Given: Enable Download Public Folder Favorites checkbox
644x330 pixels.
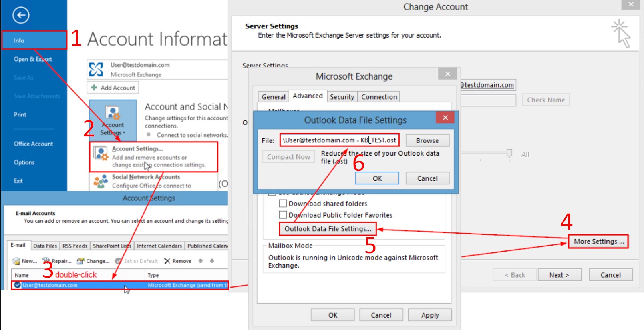Looking at the screenshot, I should coord(283,215).
